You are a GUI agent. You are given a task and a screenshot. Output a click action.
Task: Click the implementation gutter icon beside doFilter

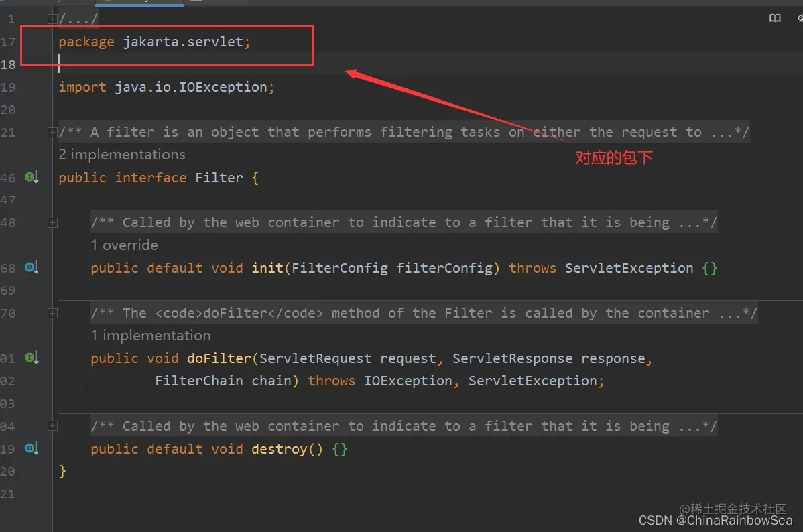[x=32, y=358]
